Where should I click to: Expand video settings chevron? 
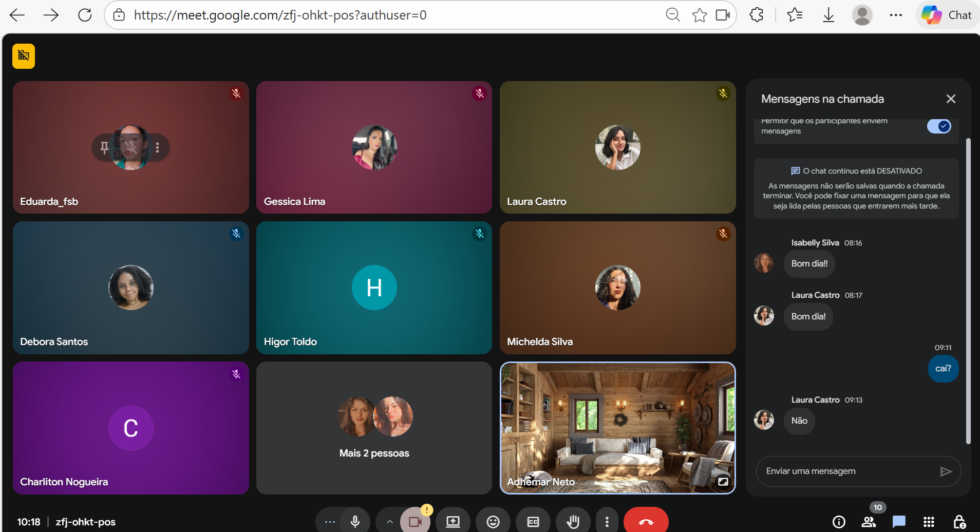389,522
